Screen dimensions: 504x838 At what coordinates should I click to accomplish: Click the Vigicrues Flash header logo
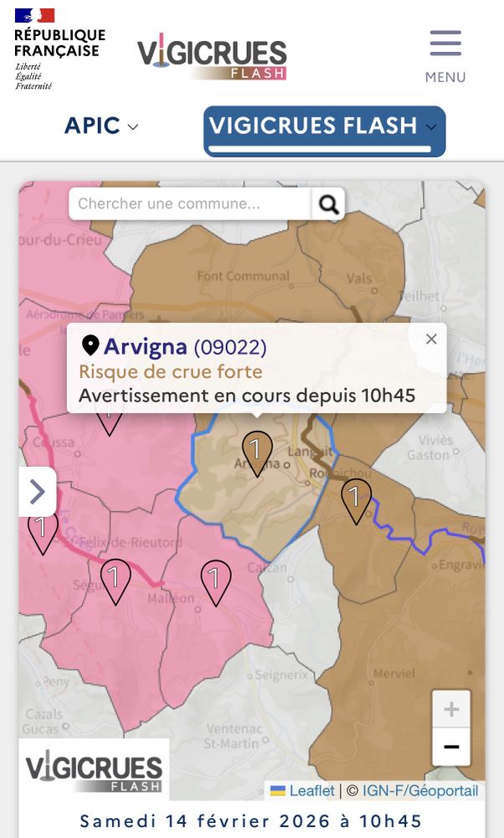pyautogui.click(x=212, y=57)
